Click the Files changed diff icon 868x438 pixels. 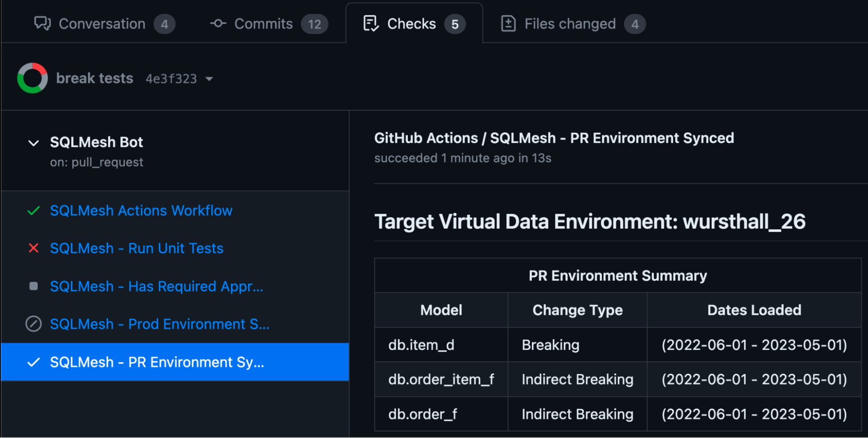pos(508,23)
